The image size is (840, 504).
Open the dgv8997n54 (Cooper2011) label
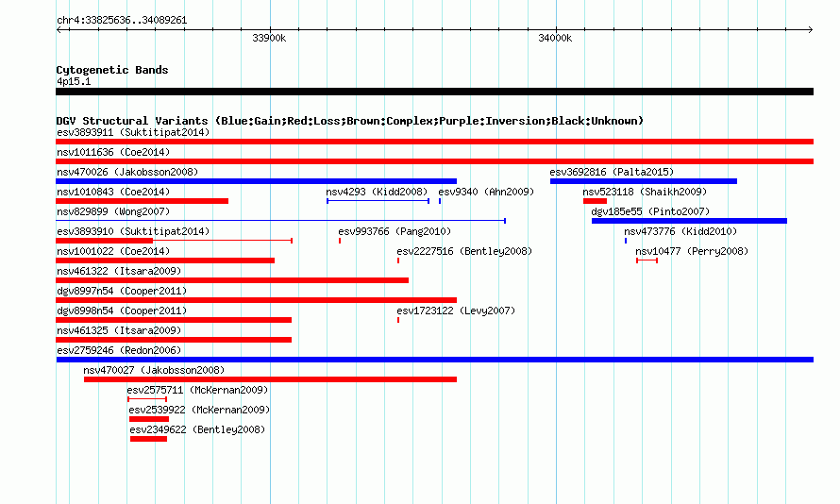coord(122,291)
